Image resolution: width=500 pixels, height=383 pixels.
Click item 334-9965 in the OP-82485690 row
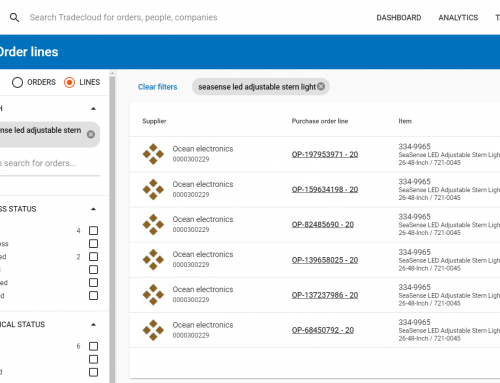click(414, 217)
